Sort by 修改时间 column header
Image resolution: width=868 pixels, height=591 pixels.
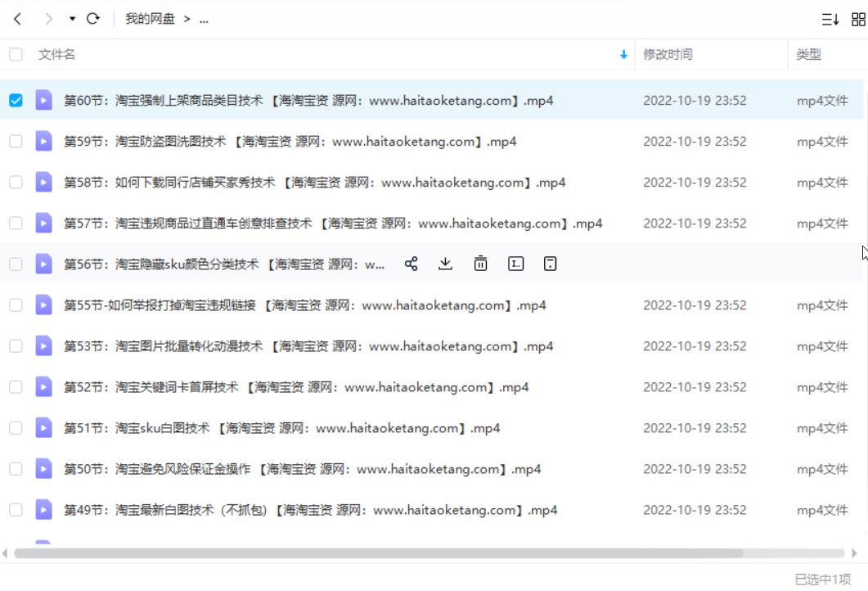tap(668, 54)
